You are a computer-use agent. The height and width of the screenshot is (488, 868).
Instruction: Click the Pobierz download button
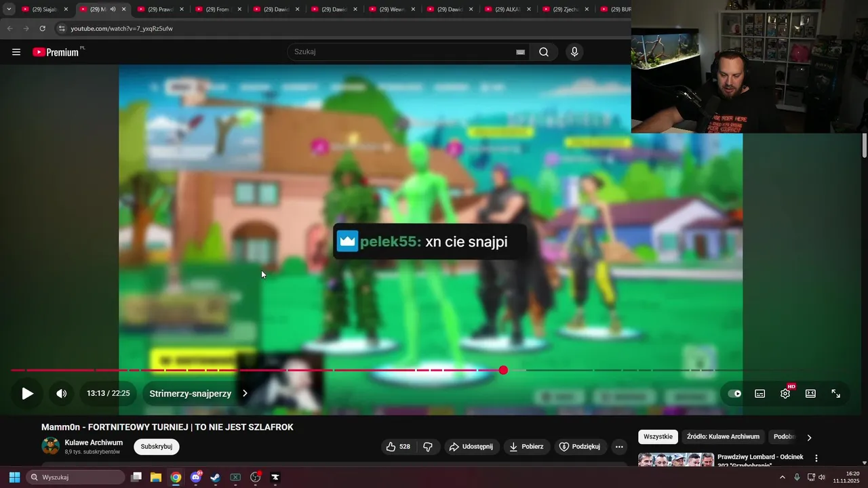[x=527, y=447]
